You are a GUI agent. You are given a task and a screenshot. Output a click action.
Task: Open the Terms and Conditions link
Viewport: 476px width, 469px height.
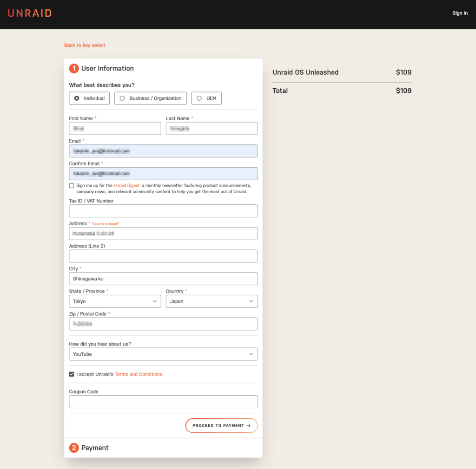(139, 374)
